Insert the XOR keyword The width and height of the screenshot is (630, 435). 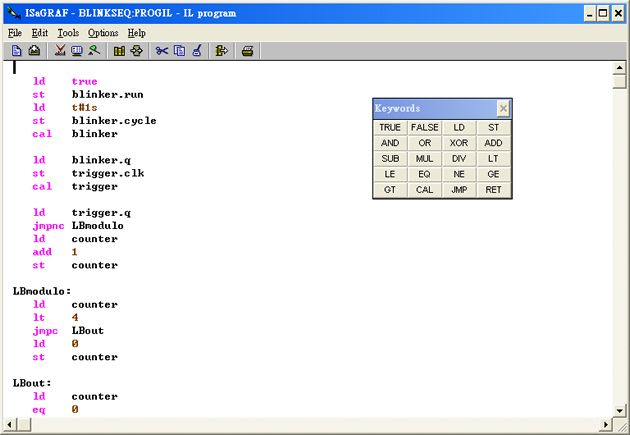(458, 144)
